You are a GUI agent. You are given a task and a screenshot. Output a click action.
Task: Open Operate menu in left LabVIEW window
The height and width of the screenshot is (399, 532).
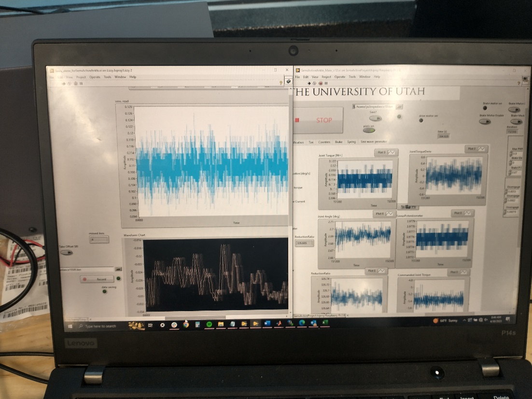click(95, 77)
